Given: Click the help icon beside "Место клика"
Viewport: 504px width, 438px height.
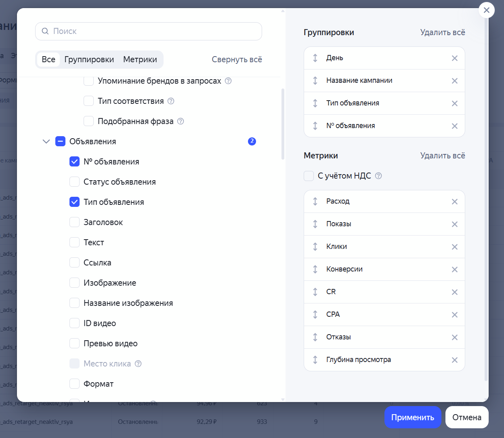Looking at the screenshot, I should (x=138, y=363).
